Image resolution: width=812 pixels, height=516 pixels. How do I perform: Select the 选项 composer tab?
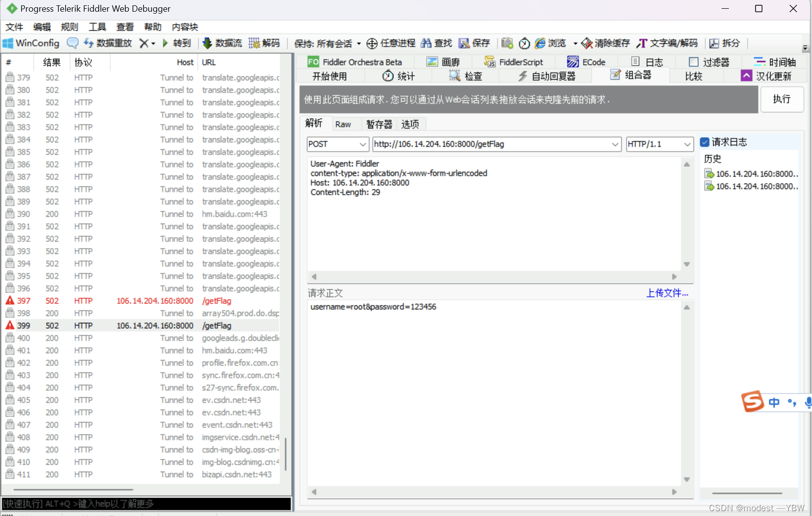tap(410, 125)
